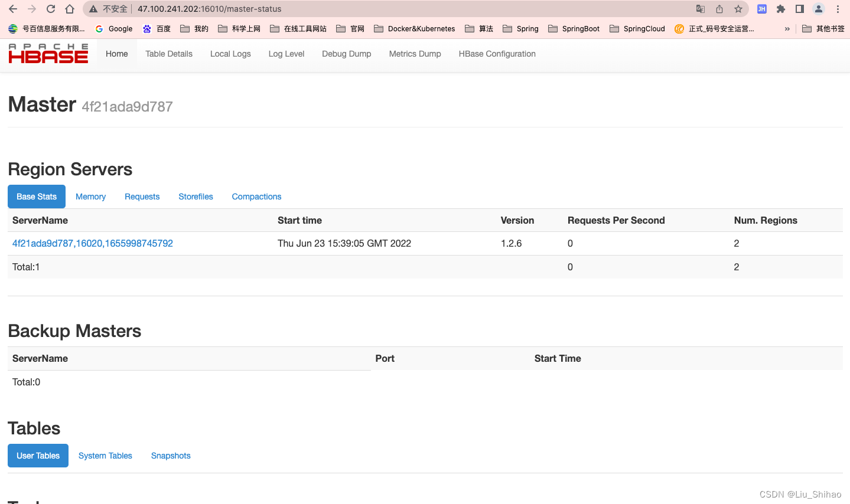Switch to the Requests tab
Image resolution: width=850 pixels, height=504 pixels.
point(142,197)
